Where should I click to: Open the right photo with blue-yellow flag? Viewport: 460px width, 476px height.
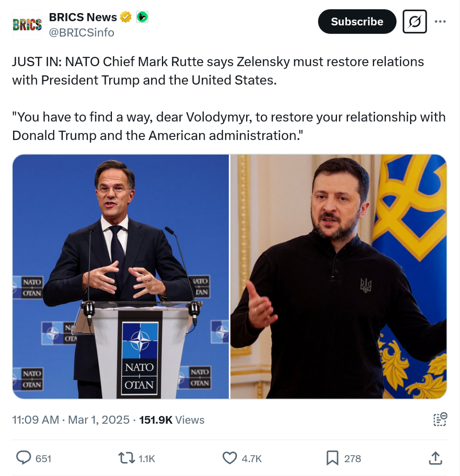338,276
